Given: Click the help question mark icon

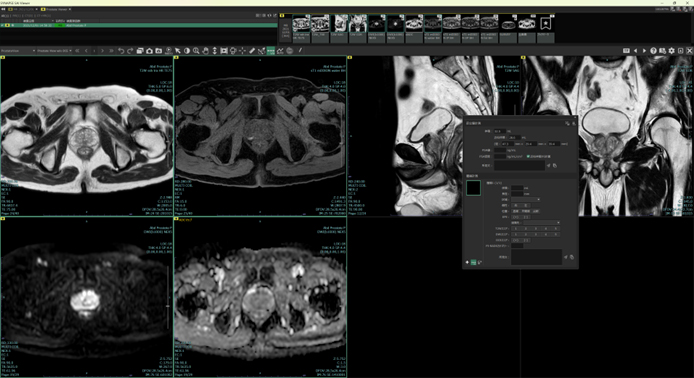Looking at the screenshot, I should pos(653,51).
